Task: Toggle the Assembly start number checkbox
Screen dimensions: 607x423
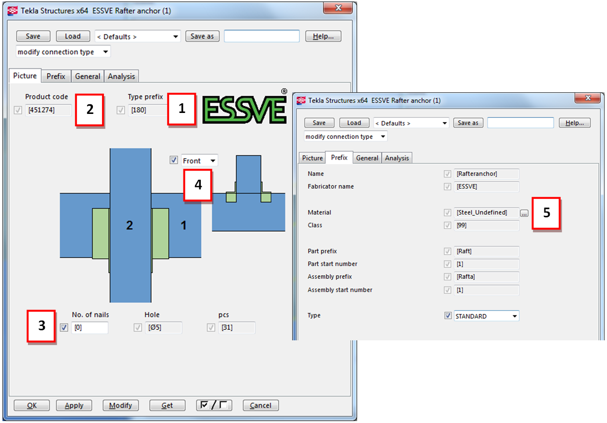Action: click(448, 290)
